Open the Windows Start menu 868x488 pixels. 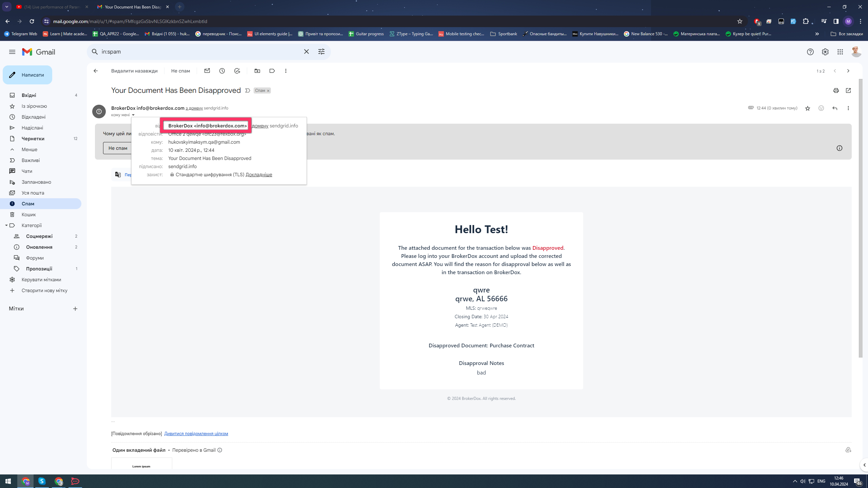point(8,481)
